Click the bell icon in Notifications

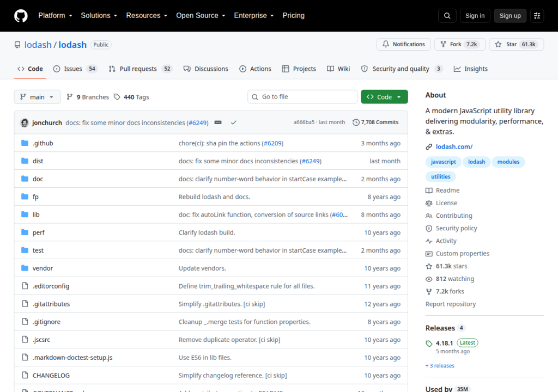tap(386, 44)
